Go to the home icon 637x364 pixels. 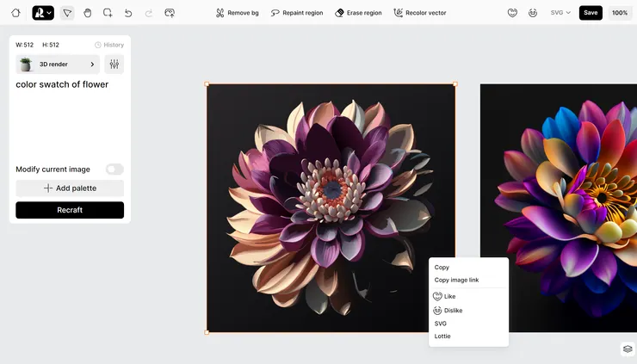coord(15,13)
